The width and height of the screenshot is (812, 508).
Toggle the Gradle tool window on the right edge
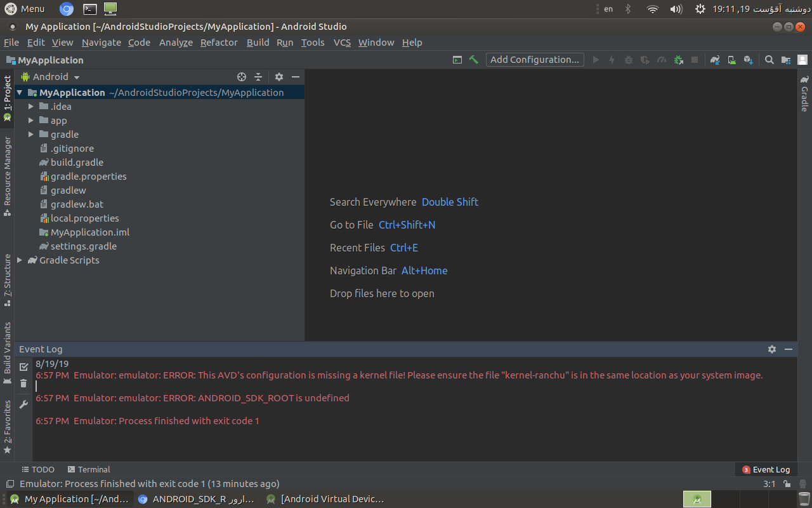point(804,94)
